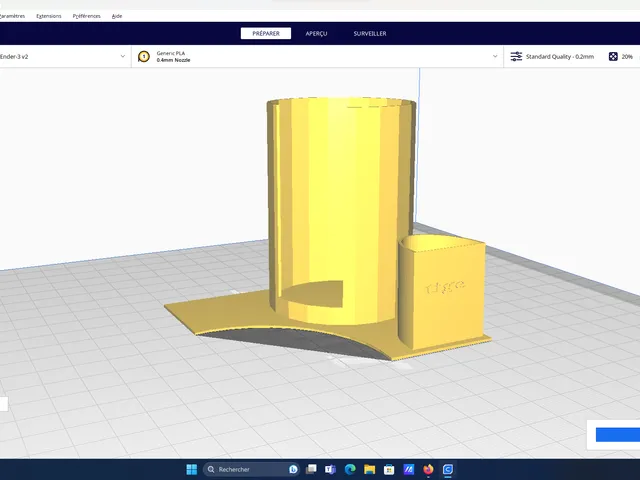Open the Task View taskbar icon
Viewport: 640px width, 480px height.
click(x=311, y=469)
